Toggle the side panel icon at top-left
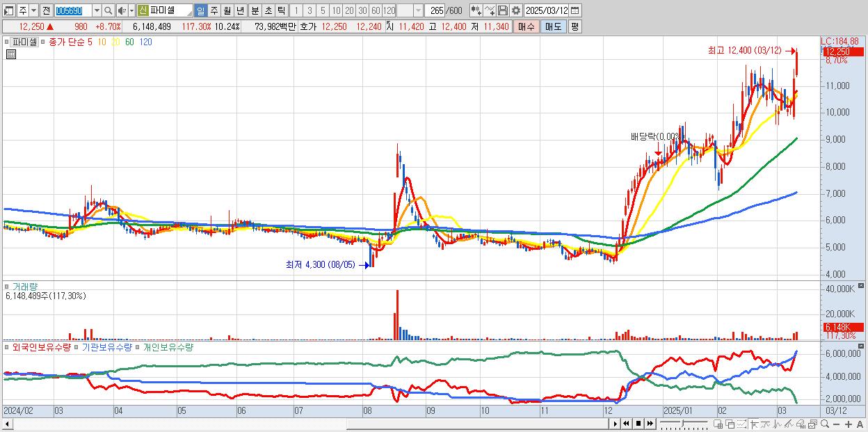This screenshot has height=432, width=868. pyautogui.click(x=8, y=10)
